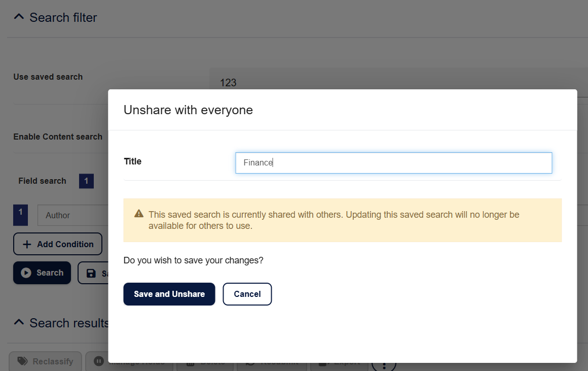
Task: Open the three-dot more options menu
Action: (384, 363)
